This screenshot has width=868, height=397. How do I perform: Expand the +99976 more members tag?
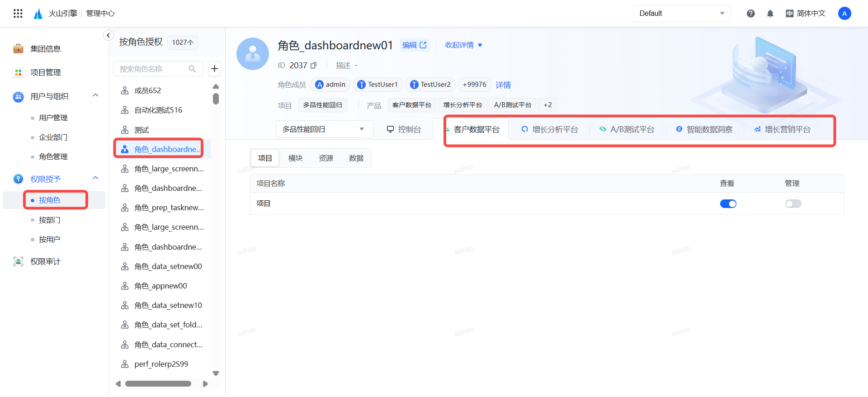point(475,85)
